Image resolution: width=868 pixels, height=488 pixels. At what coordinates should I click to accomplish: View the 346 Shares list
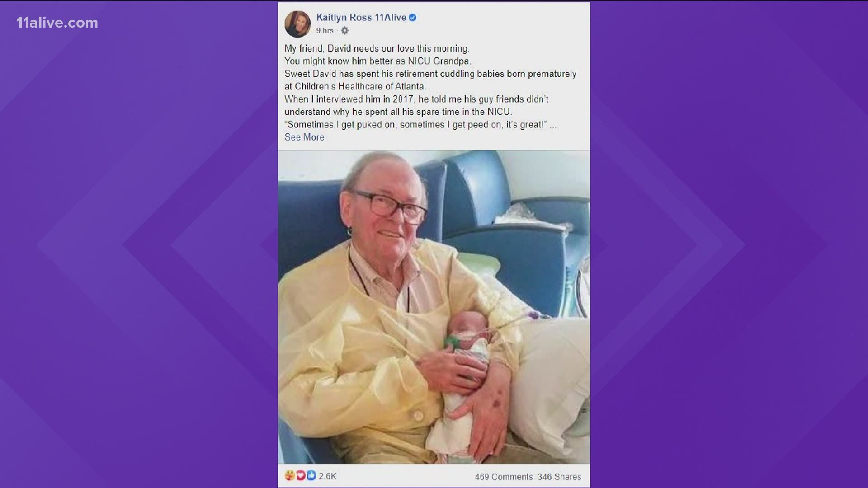click(x=559, y=476)
